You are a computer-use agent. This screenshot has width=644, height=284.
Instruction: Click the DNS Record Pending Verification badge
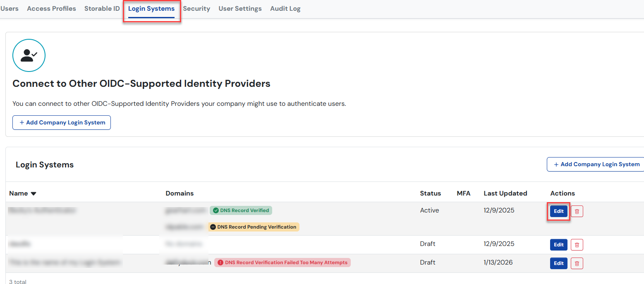pyautogui.click(x=253, y=227)
